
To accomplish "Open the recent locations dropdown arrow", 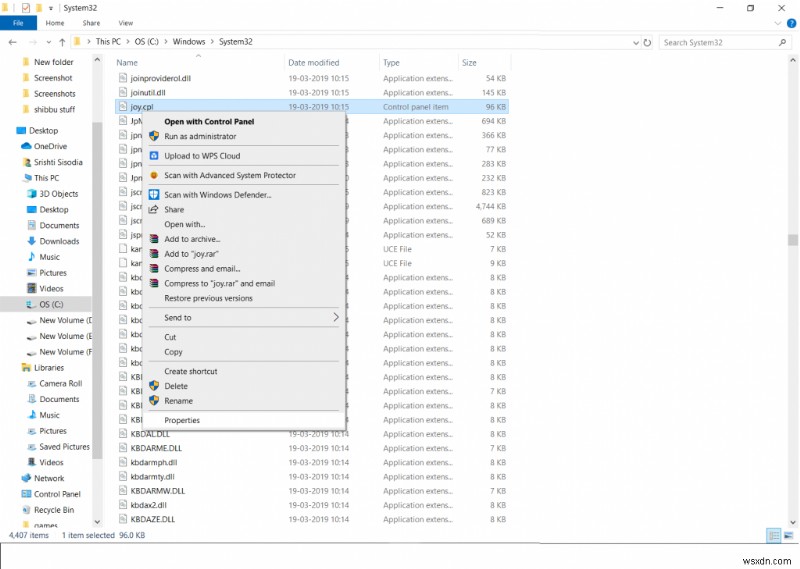I will [x=48, y=42].
